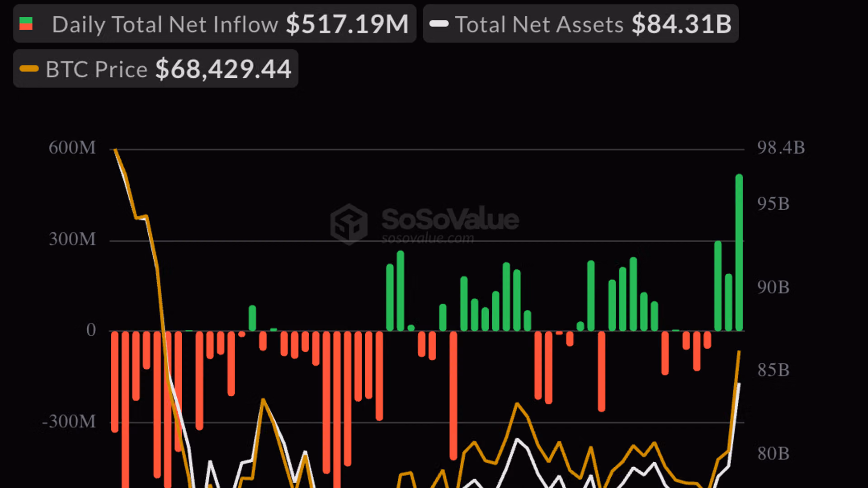Click the $68,429.44 BTC price value
This screenshot has width=868, height=488.
[x=223, y=69]
